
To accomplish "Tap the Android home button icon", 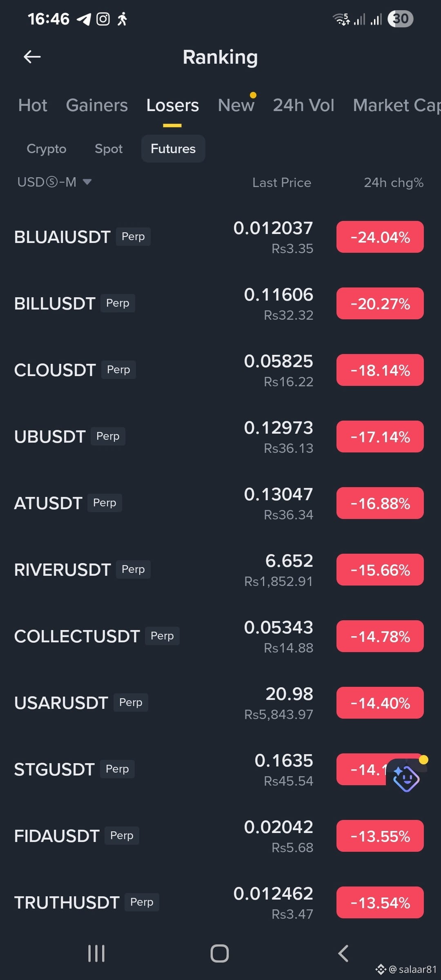I will [x=220, y=953].
